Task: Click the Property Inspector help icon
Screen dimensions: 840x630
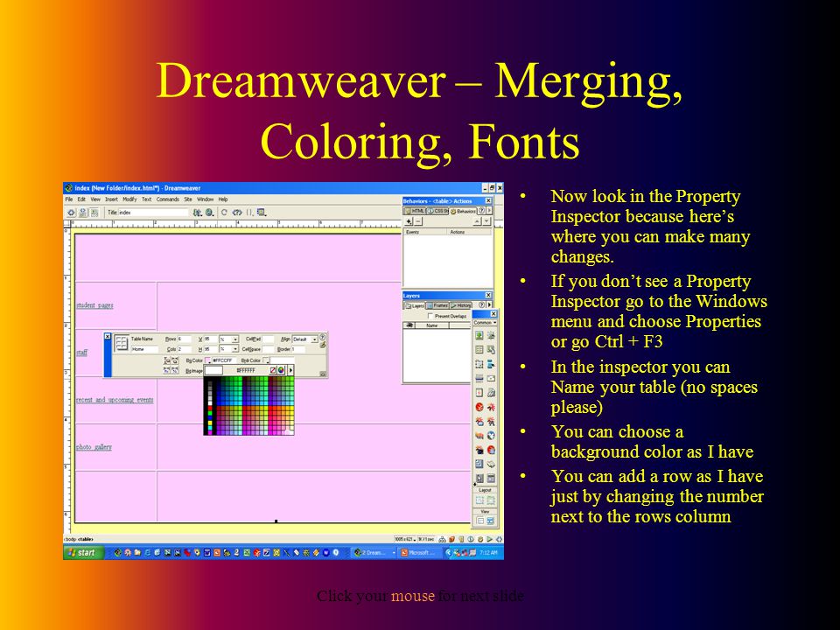Action: coord(323,338)
